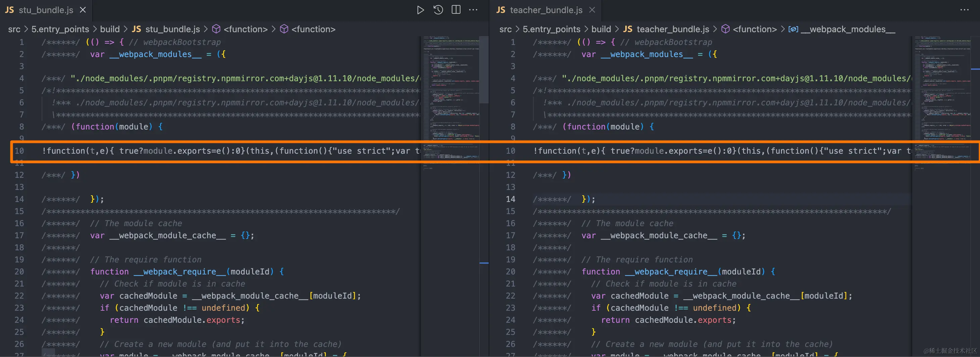Open first <function> breadcrumb in stu_bundle.js editor
Screen dimensions: 980x357
click(x=246, y=29)
